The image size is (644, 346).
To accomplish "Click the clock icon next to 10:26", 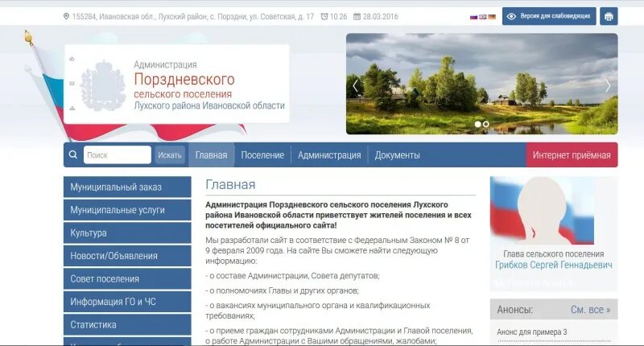I will (x=324, y=16).
